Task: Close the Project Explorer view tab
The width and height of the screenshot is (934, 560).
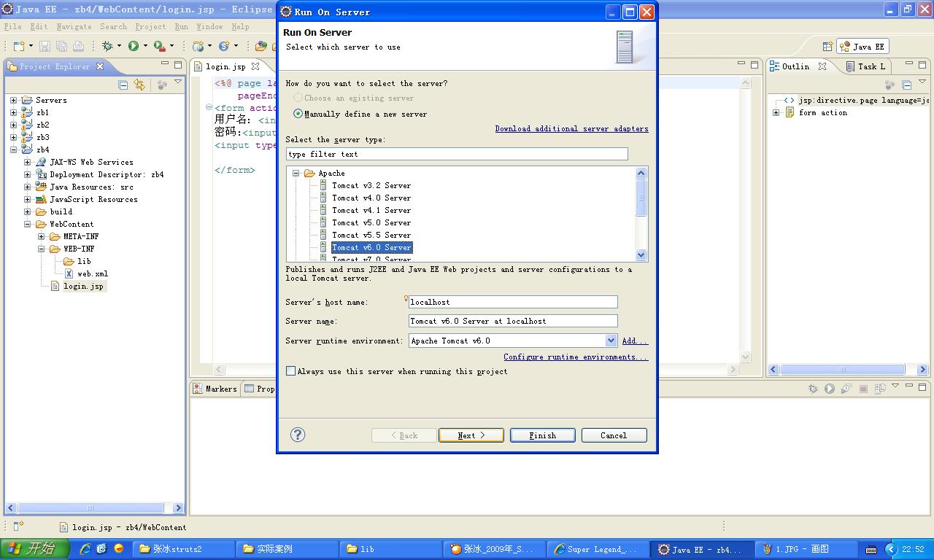Action: (100, 66)
